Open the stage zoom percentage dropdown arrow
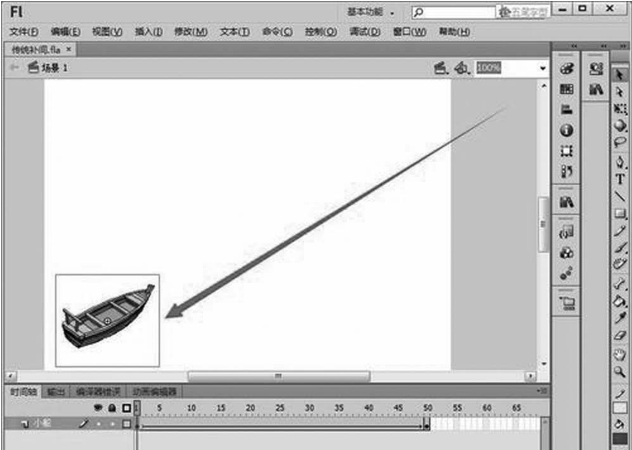Screen dimensions: 632x450 pyautogui.click(x=543, y=68)
